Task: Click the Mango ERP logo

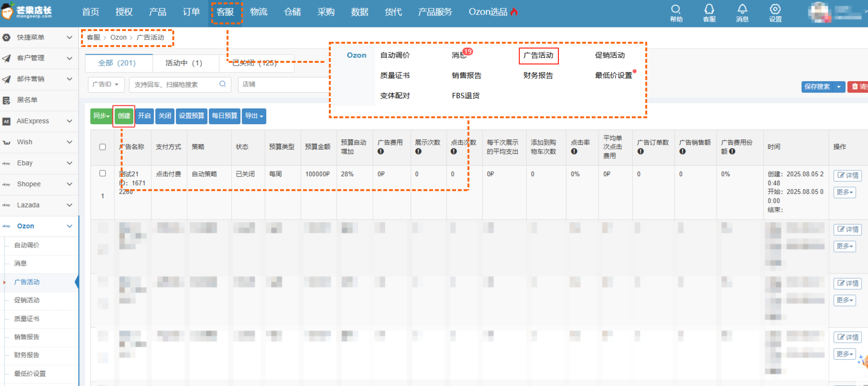Action: click(x=27, y=11)
